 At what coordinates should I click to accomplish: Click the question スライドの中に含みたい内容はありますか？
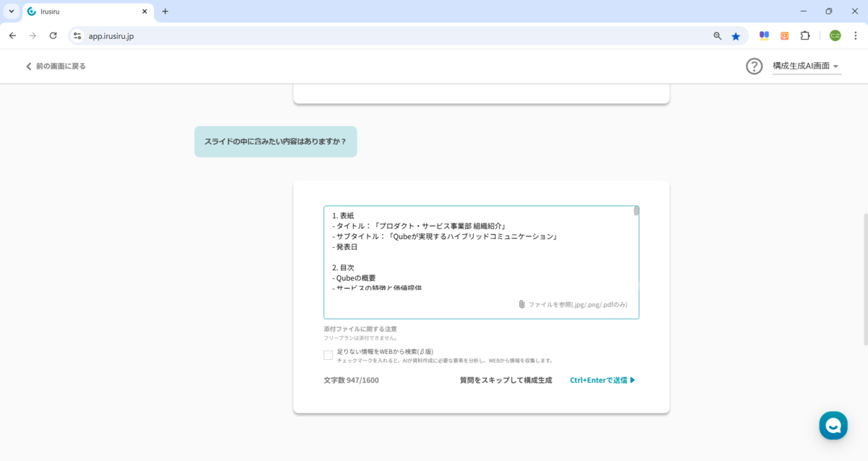click(x=276, y=142)
